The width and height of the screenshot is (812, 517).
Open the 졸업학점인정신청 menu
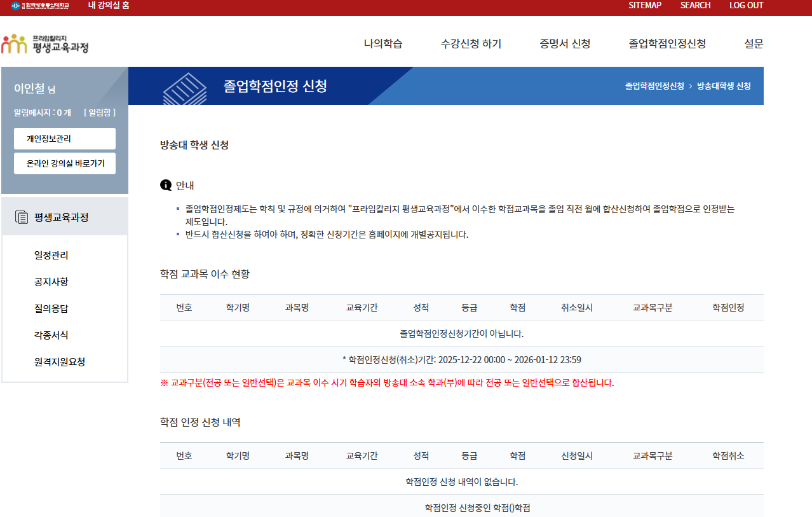pos(667,44)
